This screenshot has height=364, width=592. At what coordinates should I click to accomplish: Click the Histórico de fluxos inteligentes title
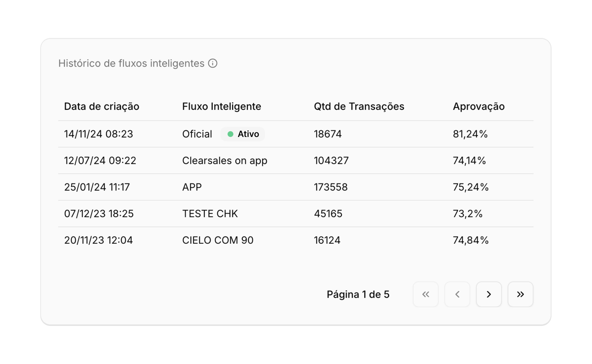point(131,63)
